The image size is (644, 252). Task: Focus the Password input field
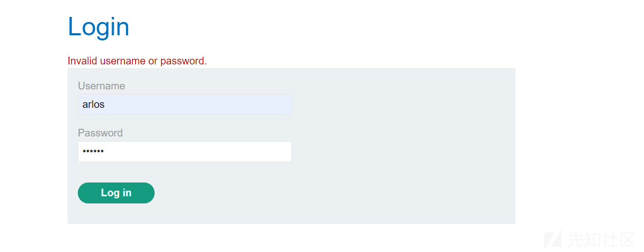point(185,151)
